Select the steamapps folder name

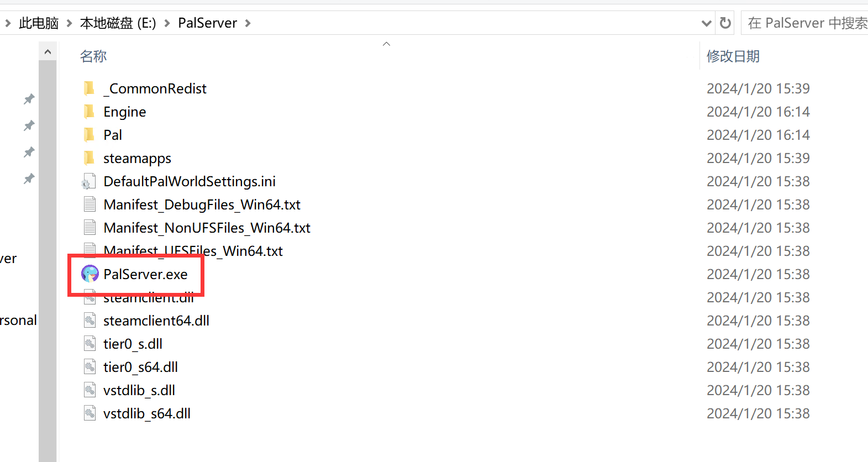pyautogui.click(x=137, y=159)
